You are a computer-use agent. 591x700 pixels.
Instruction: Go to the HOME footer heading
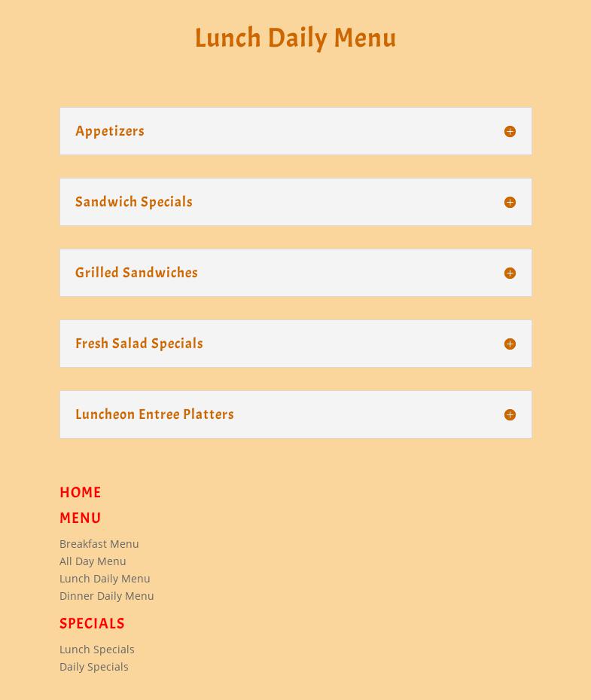point(81,493)
